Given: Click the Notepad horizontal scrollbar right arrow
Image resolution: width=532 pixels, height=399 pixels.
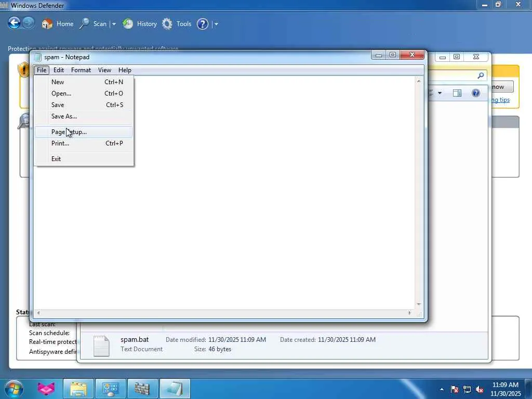Looking at the screenshot, I should (409, 313).
